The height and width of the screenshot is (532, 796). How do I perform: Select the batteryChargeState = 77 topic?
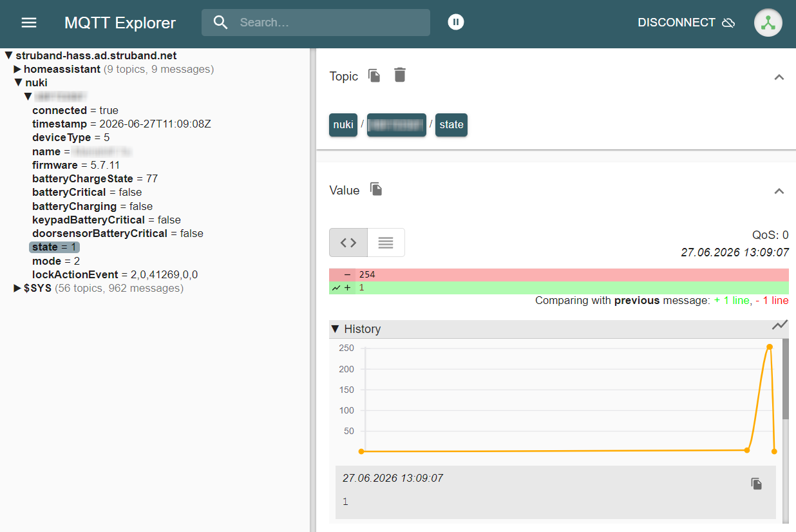click(x=95, y=178)
